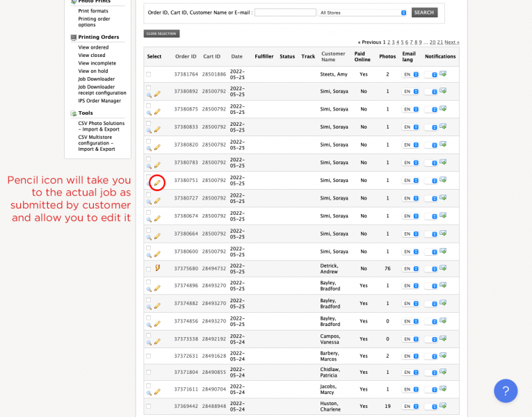Viewport: 532px width, 417px height.
Task: Tick checkbox for order 37372631
Action: (x=149, y=356)
